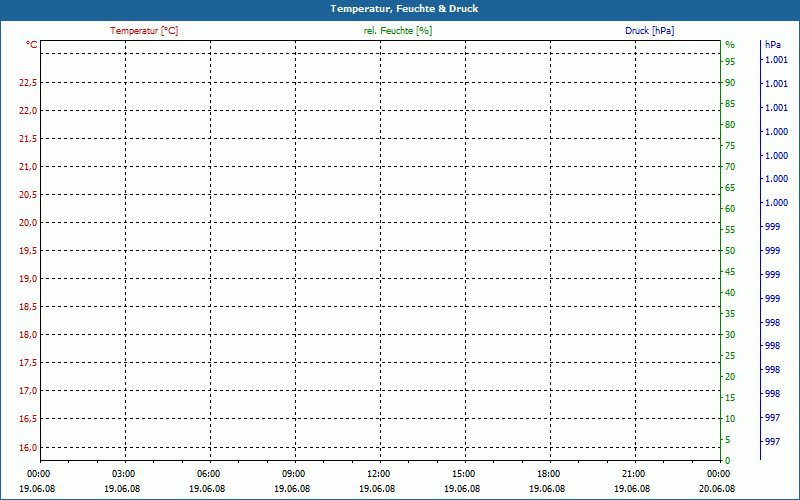Click the green '90' humidity tick label

coord(730,83)
